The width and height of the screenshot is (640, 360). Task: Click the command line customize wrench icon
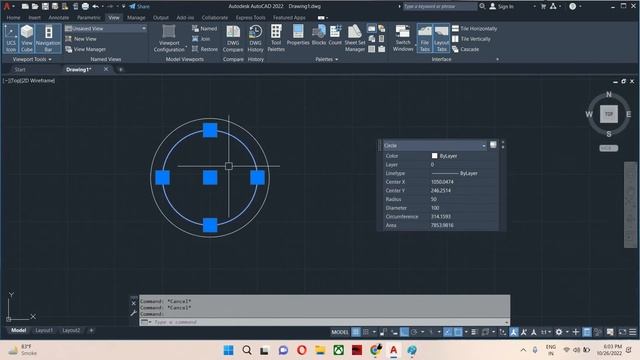(133, 313)
